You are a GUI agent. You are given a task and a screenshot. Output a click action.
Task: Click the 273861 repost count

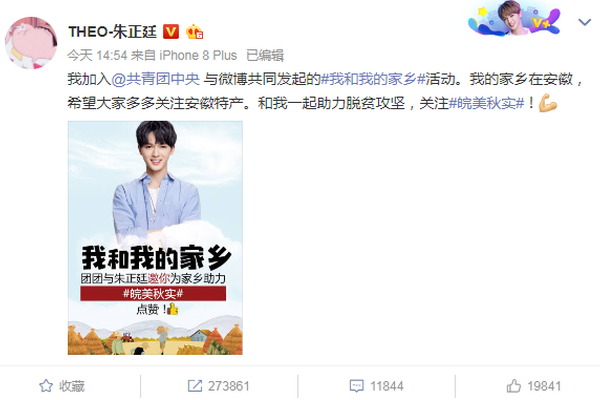pos(228,386)
